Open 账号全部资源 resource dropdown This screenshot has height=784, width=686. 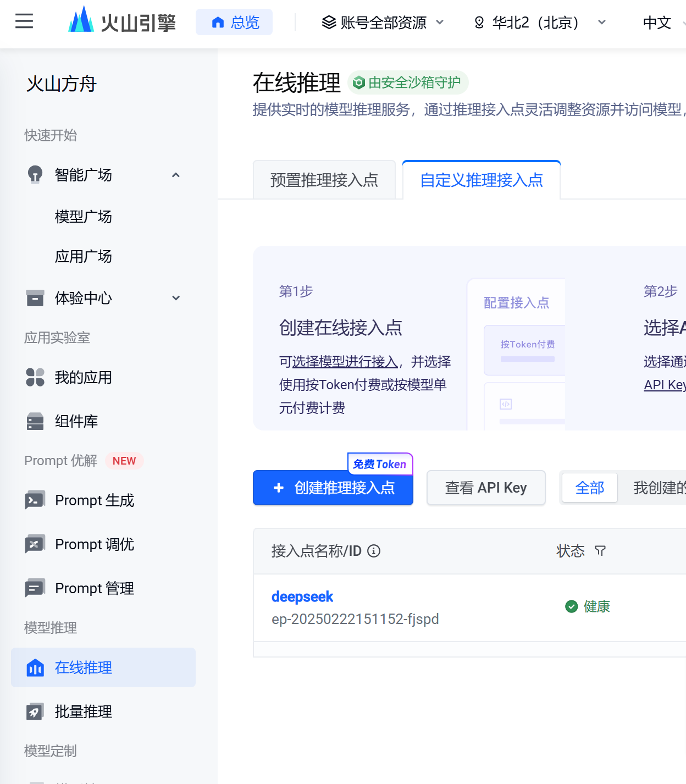click(x=383, y=23)
